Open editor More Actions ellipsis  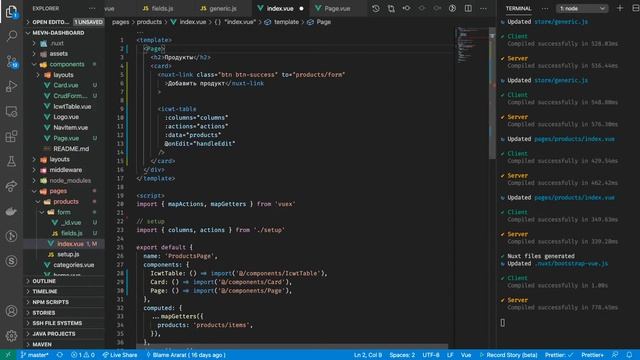[x=483, y=8]
